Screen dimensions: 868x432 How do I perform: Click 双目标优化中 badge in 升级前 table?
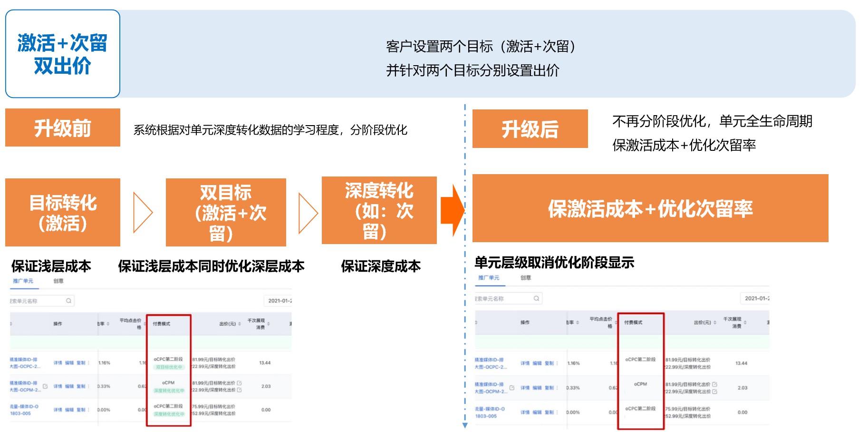pyautogui.click(x=169, y=367)
